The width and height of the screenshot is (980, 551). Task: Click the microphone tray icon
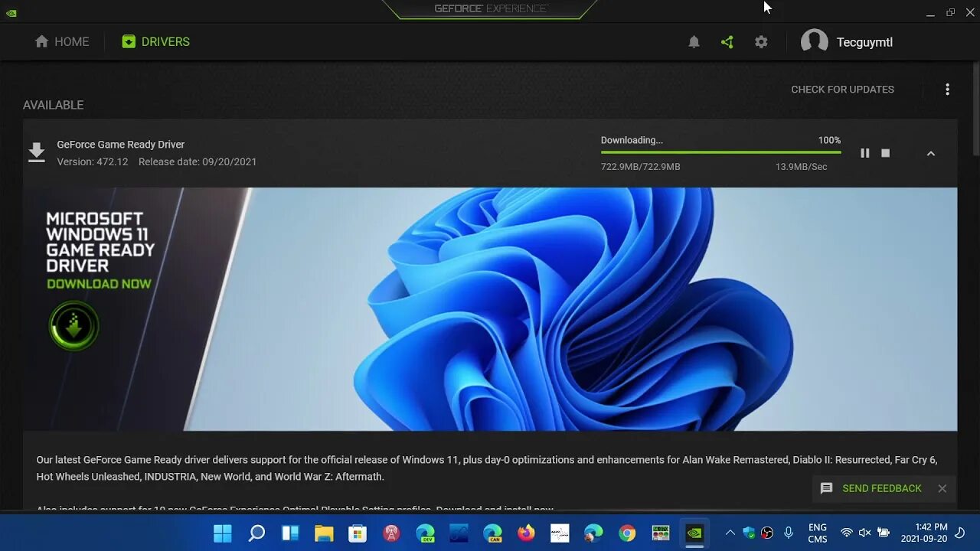[x=789, y=533]
